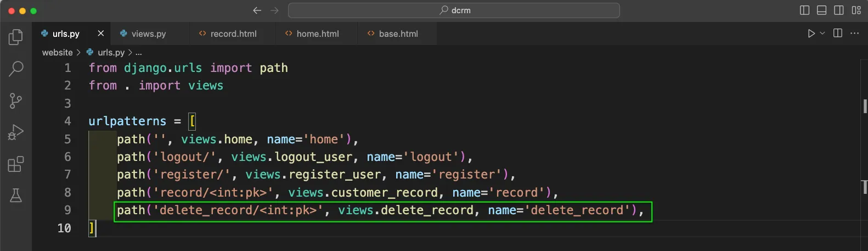Open the Extensions view
868x251 pixels.
[16, 164]
